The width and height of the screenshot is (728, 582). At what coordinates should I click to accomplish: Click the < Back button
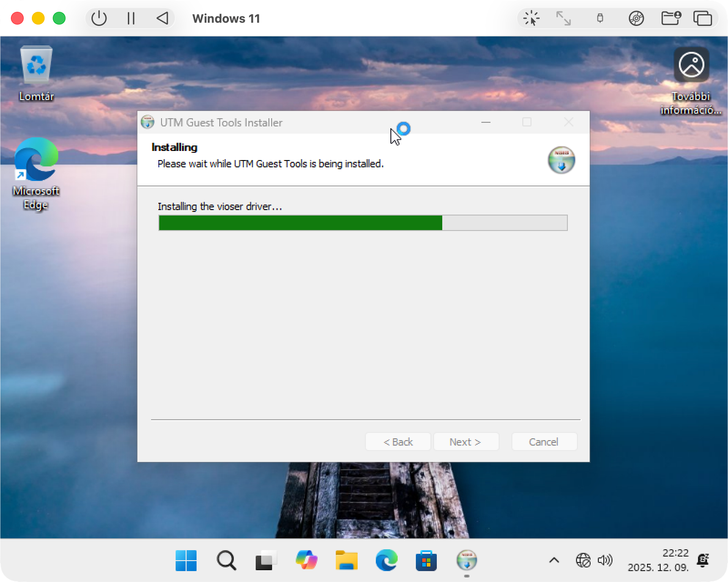coord(398,442)
